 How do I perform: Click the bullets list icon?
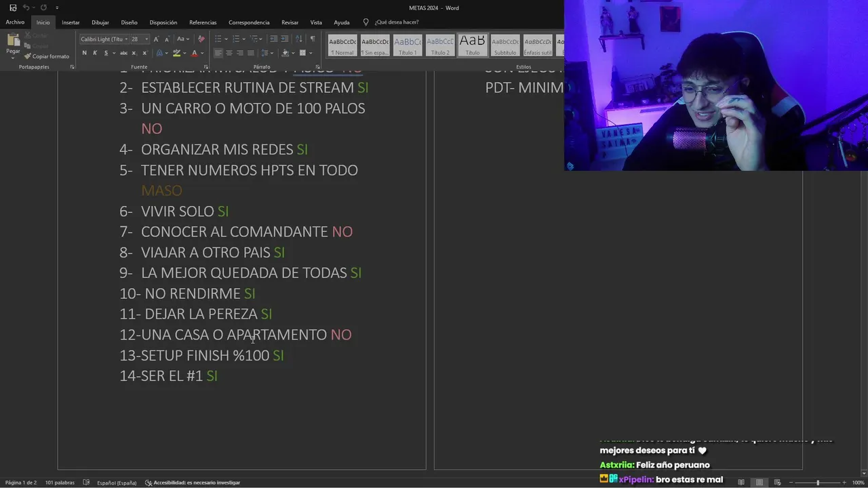[218, 39]
